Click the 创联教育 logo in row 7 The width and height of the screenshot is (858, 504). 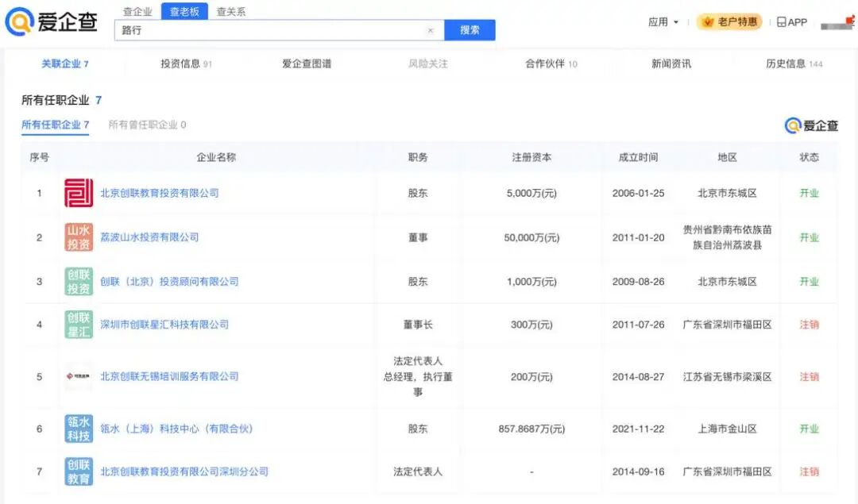[x=79, y=471]
